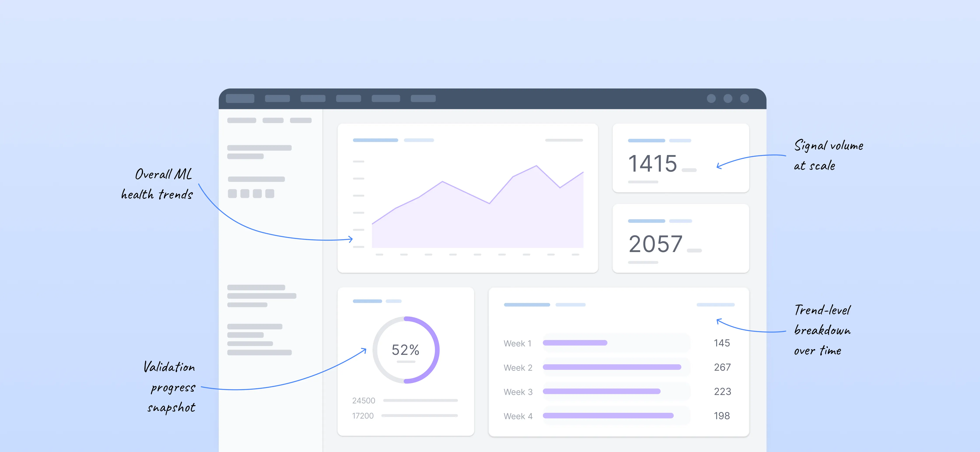This screenshot has height=452, width=980.
Task: Click the first small square in the sidebar
Action: pyautogui.click(x=232, y=194)
